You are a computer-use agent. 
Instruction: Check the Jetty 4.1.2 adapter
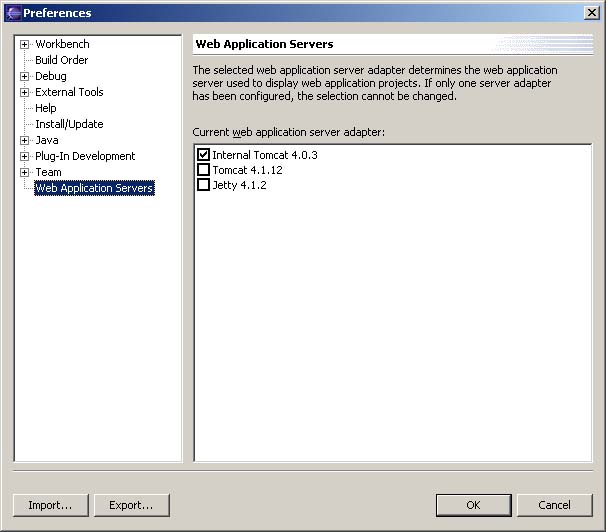point(203,185)
